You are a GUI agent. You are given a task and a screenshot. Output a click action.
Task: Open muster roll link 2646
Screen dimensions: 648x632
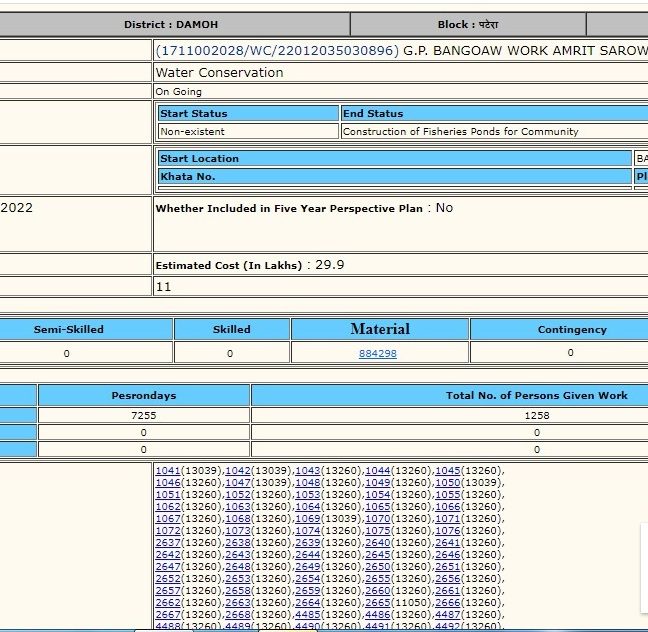pyautogui.click(x=448, y=554)
